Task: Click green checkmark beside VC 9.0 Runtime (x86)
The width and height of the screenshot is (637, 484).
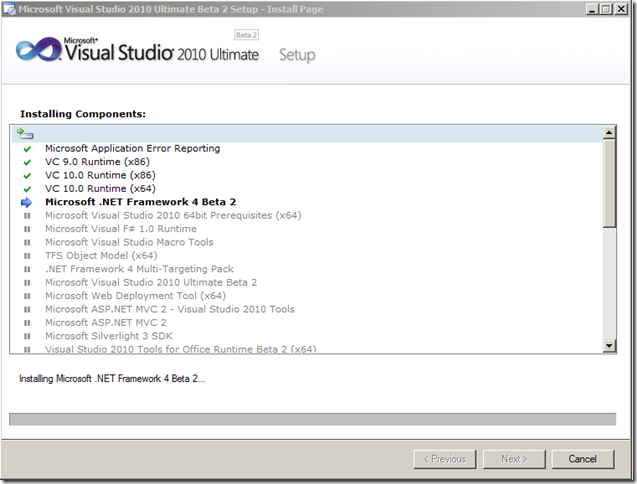Action: [27, 162]
